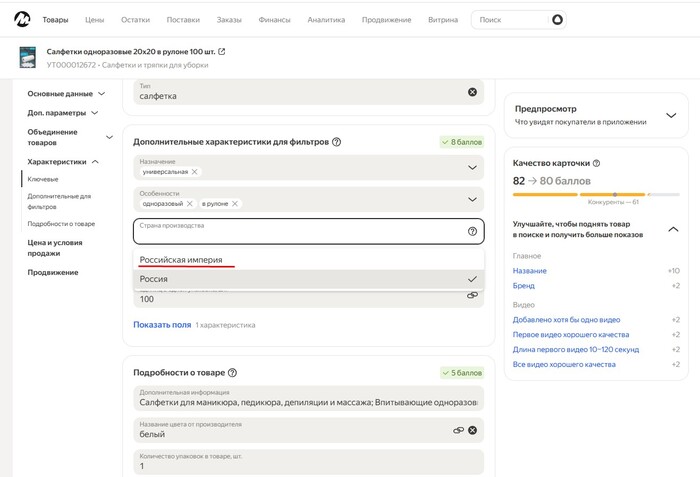Choose 'Российская империя' from dropdown list
Image resolution: width=700 pixels, height=477 pixels.
click(x=181, y=260)
